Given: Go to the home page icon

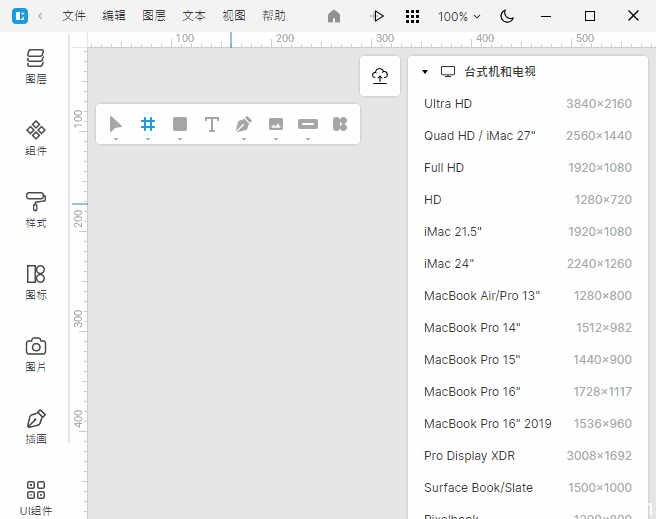Looking at the screenshot, I should (334, 16).
